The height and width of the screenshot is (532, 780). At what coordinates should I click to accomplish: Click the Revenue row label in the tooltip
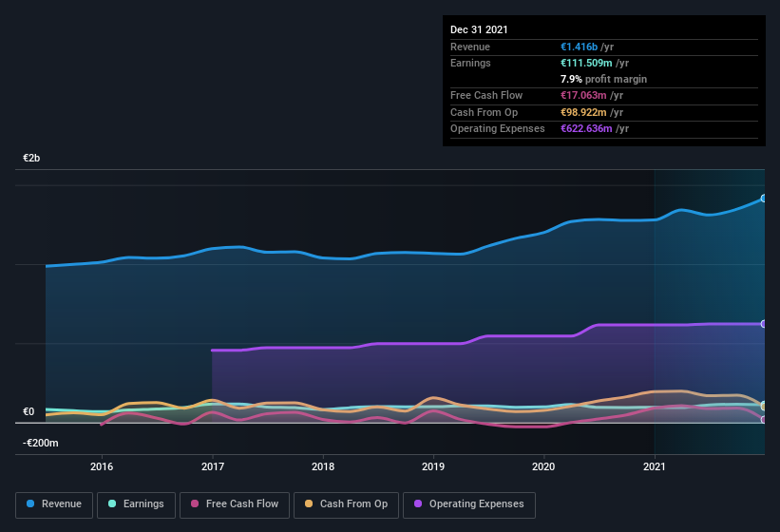pyautogui.click(x=470, y=47)
